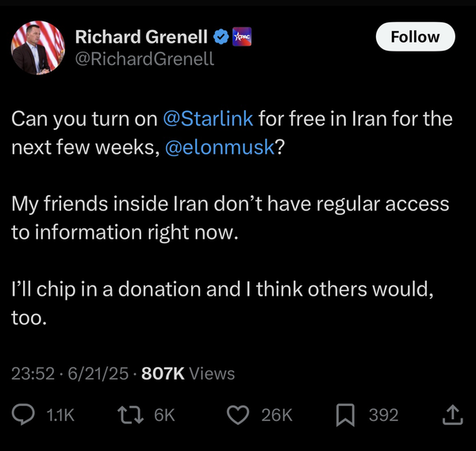Open the @RichardGrenell handle

(144, 59)
